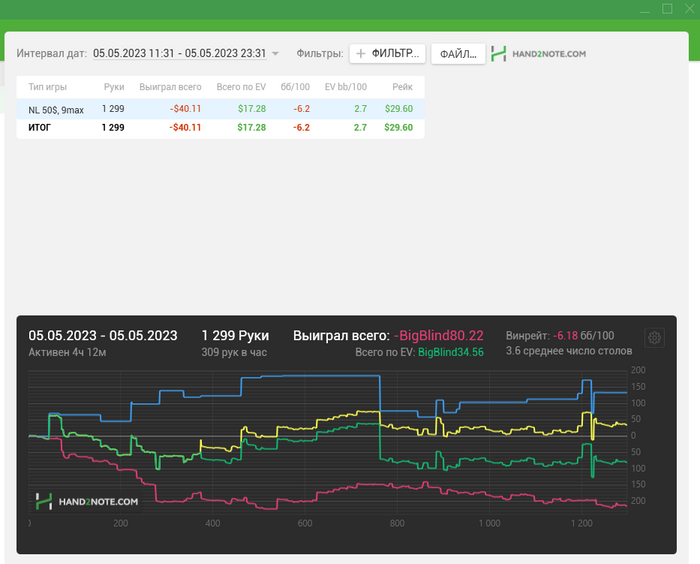Click $17.28 EV value in NL 50$ row
700x564 pixels.
tap(252, 109)
